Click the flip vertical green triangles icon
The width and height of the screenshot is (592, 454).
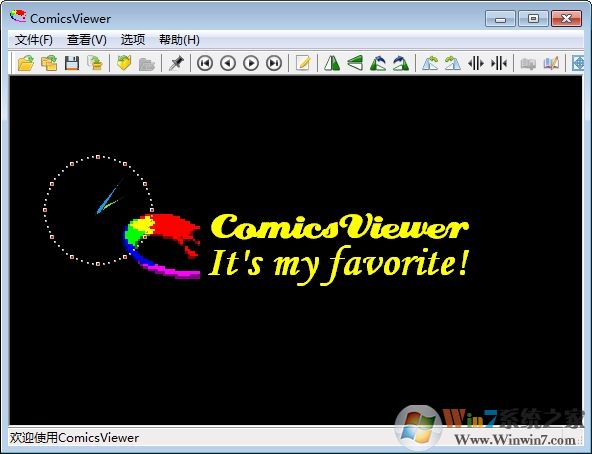point(355,63)
